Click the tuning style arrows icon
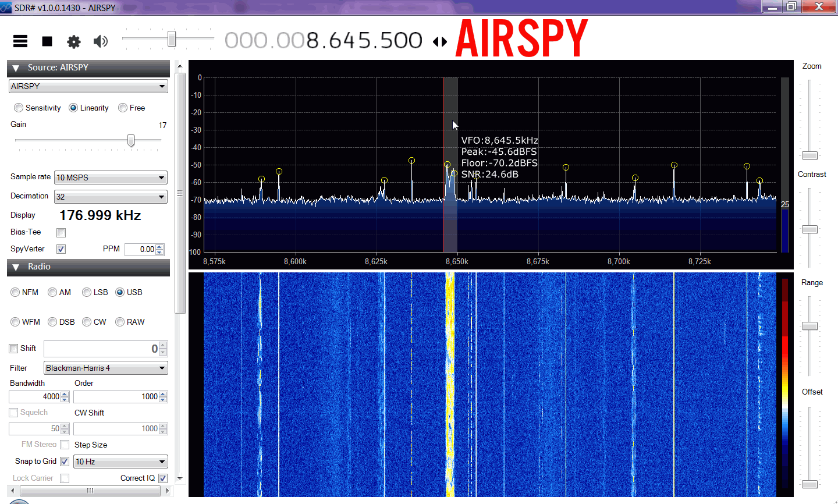This screenshot has height=504, width=838. (441, 42)
